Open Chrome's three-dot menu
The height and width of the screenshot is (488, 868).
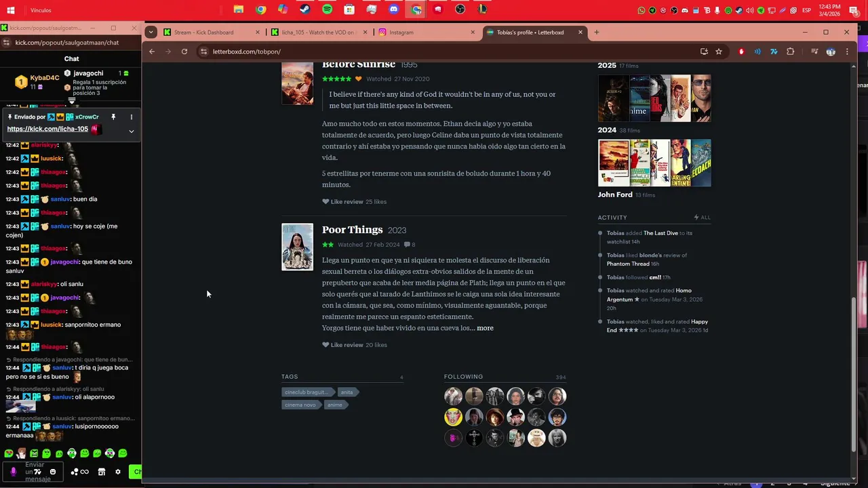[847, 52]
